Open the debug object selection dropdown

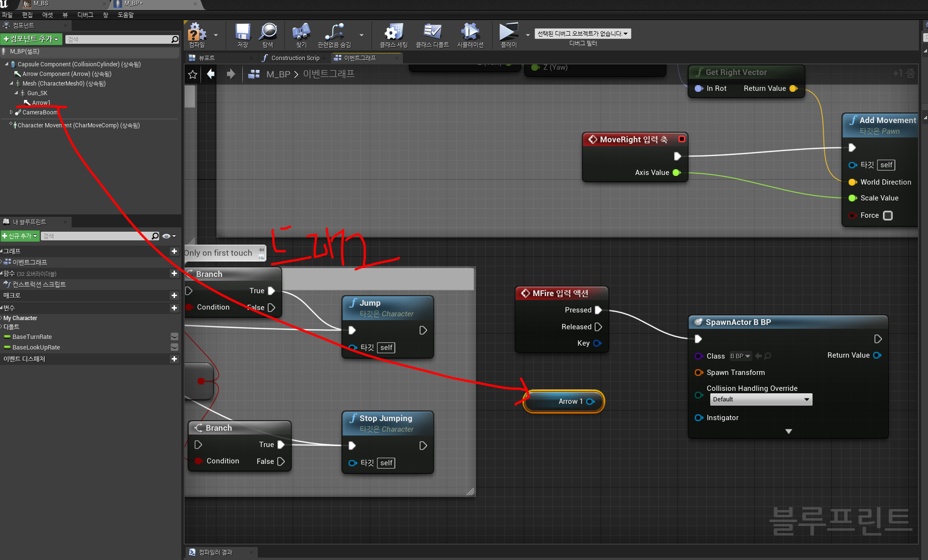pyautogui.click(x=583, y=34)
